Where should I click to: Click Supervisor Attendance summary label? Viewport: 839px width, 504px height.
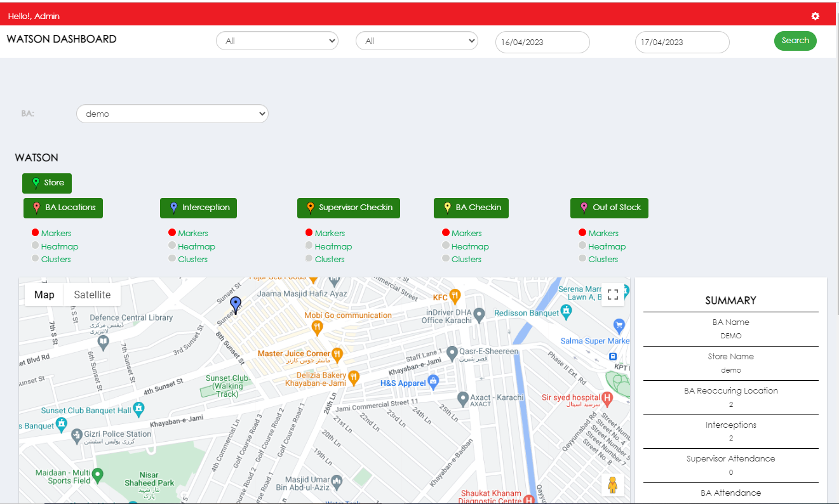pos(731,458)
